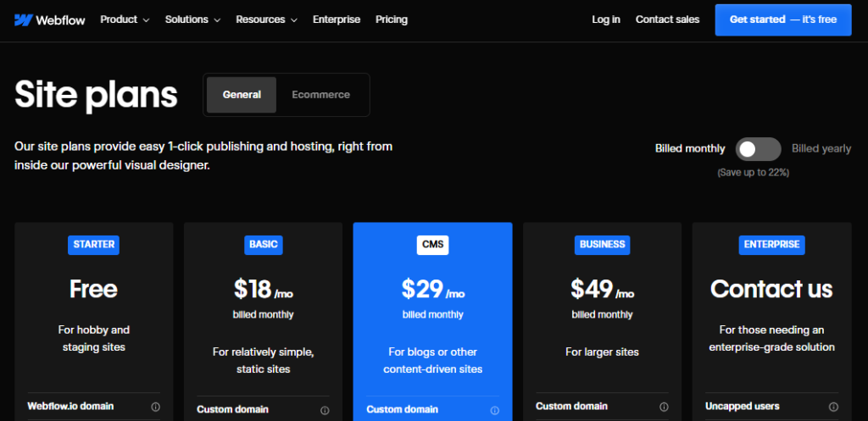Click the Free price in Starter card

click(93, 289)
